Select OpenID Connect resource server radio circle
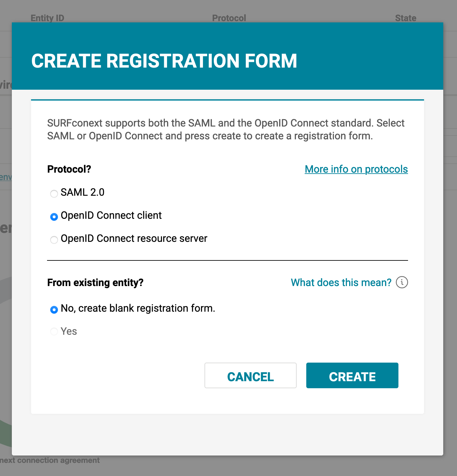The width and height of the screenshot is (457, 476). click(54, 240)
